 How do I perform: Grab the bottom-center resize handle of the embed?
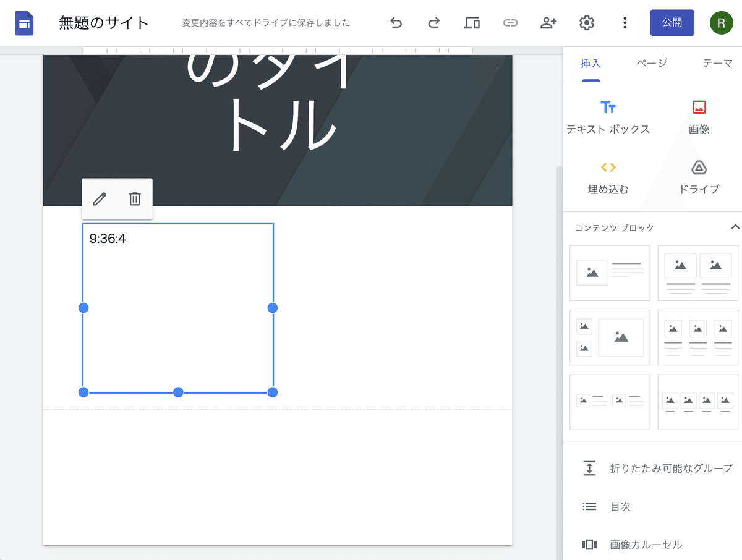point(178,392)
